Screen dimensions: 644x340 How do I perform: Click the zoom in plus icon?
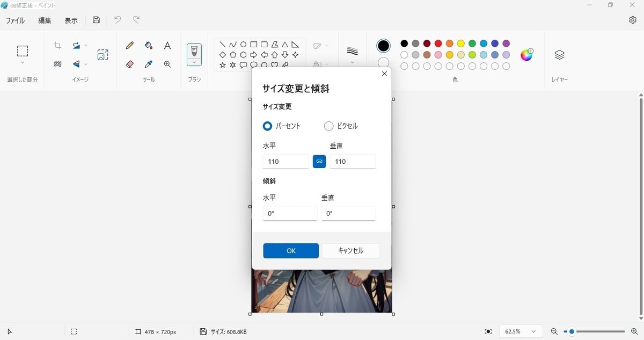(x=634, y=332)
